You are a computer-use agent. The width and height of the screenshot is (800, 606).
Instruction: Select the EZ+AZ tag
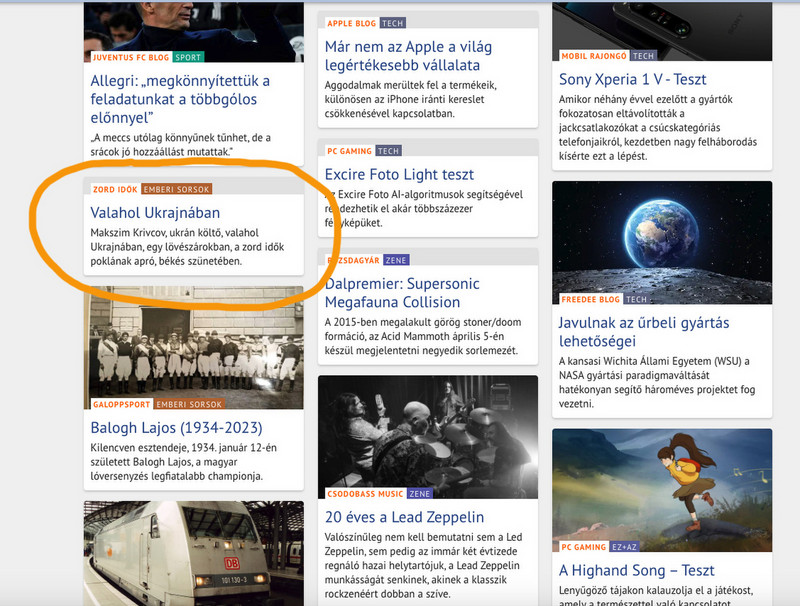[624, 547]
